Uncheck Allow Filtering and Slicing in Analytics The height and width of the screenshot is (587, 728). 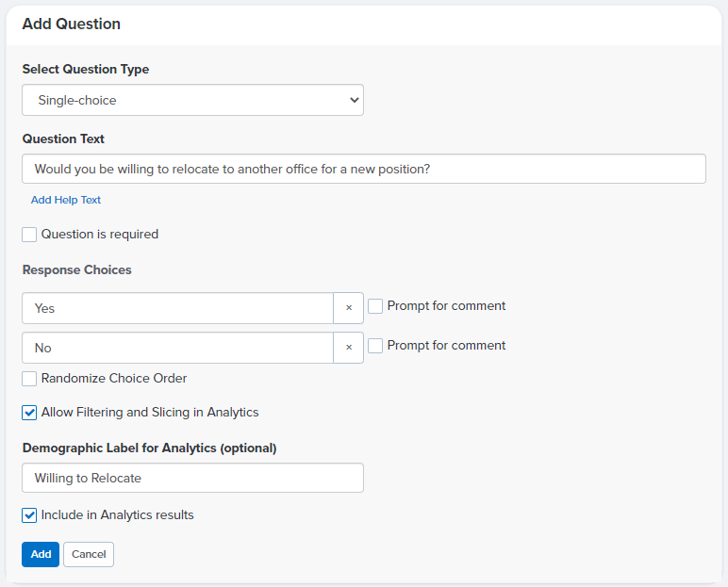(x=29, y=413)
